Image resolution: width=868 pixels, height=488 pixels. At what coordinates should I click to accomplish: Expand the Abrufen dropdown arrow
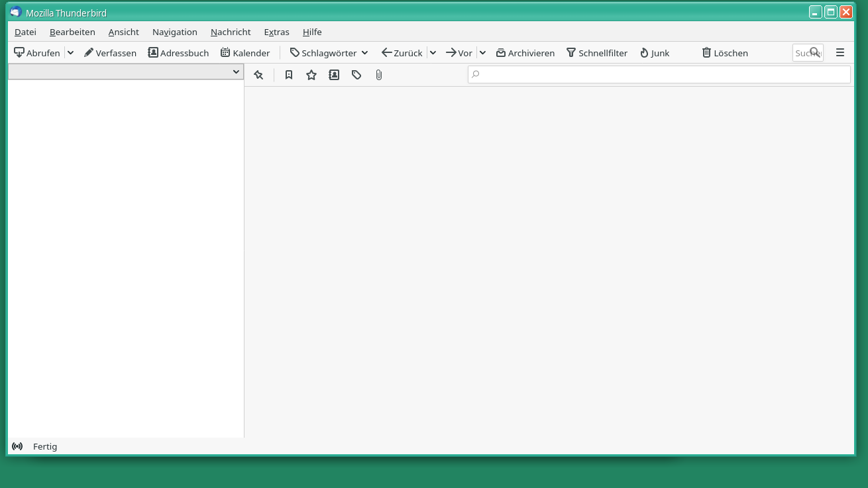(70, 53)
